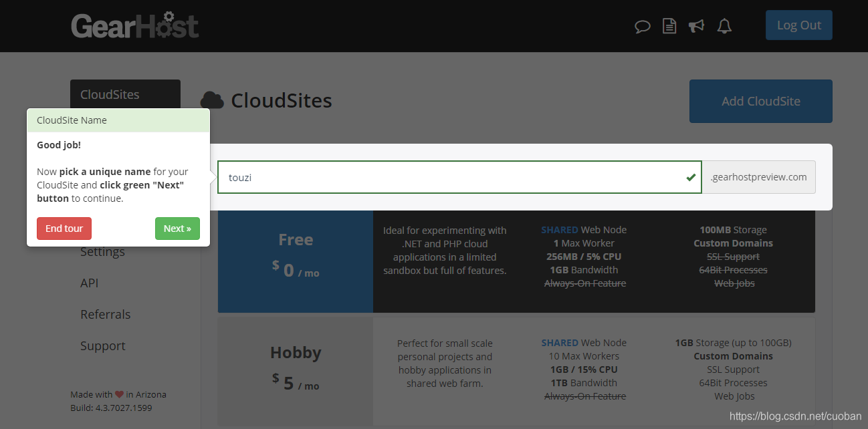
Task: Click 64Bit Processes in Hobby plan
Action: [x=733, y=383]
